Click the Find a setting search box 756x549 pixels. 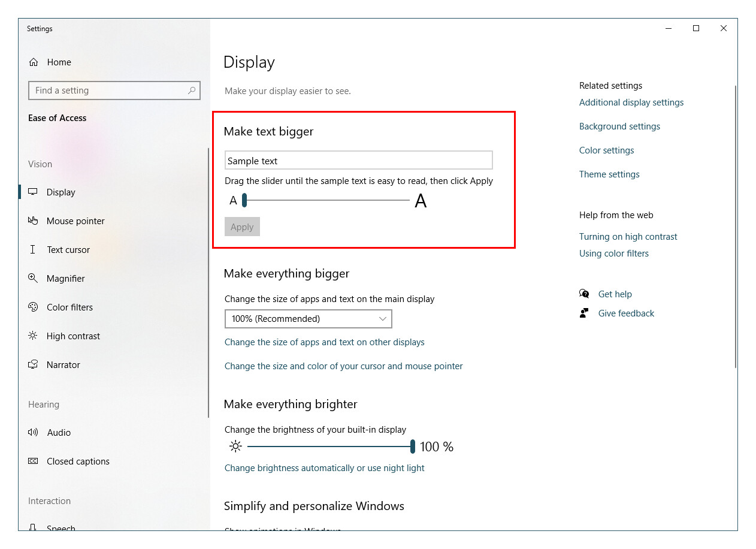tap(108, 91)
